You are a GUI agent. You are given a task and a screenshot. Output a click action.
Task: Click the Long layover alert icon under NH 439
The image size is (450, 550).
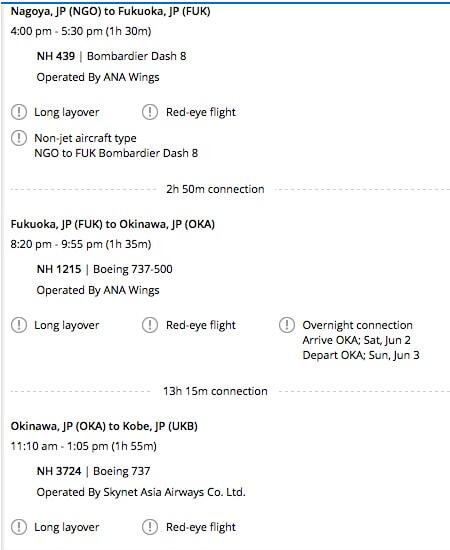pos(19,112)
